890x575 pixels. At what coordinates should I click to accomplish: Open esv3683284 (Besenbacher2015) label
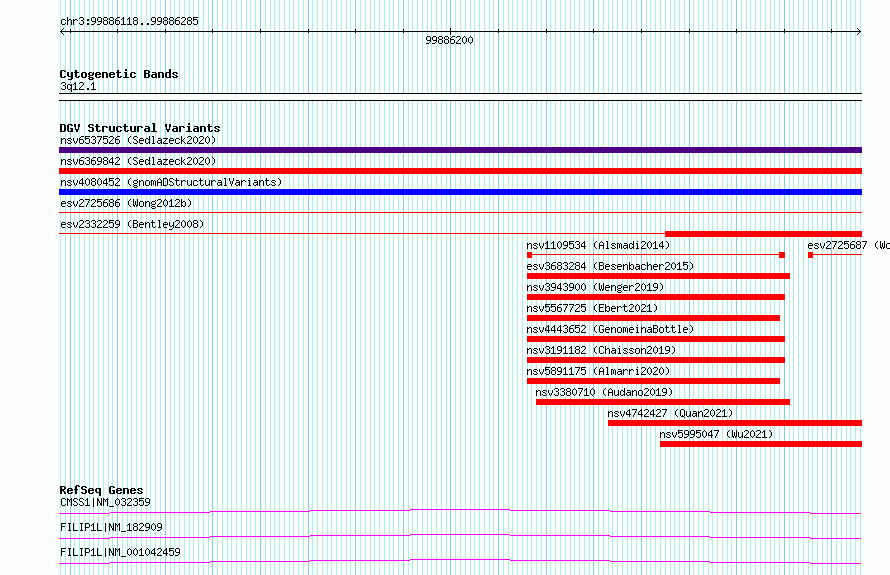pyautogui.click(x=610, y=266)
